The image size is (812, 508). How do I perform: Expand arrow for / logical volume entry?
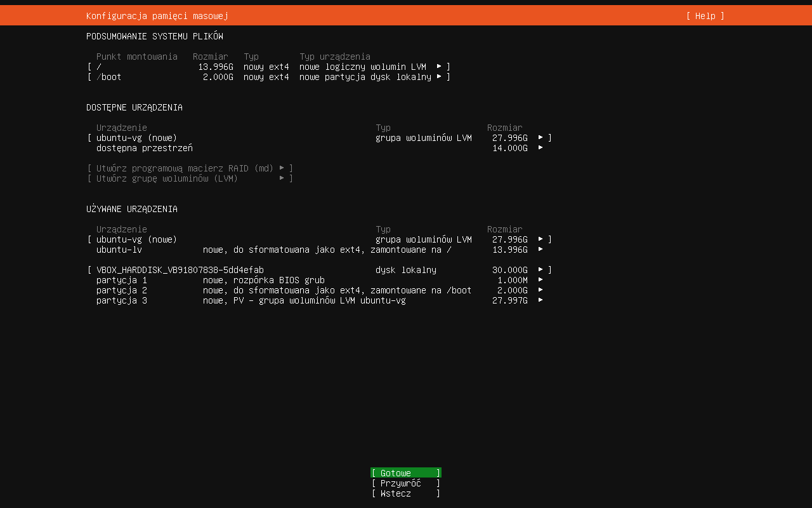[x=439, y=66]
